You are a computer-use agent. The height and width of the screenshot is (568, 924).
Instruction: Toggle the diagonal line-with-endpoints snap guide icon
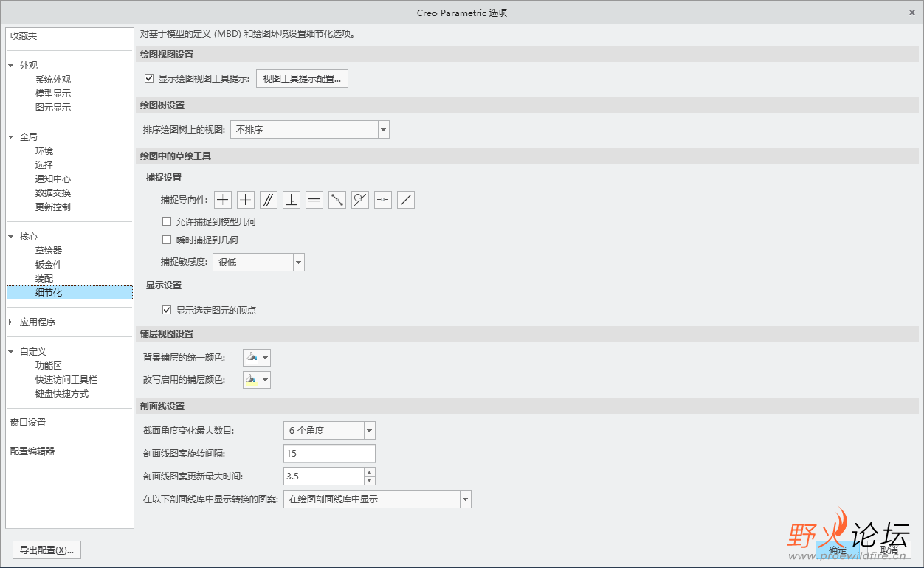tap(337, 200)
